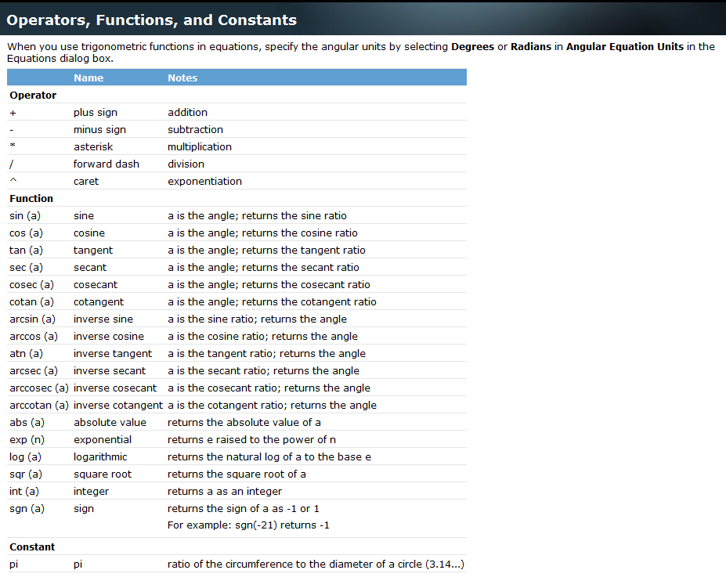
Task: Click the Notes column header
Action: 182,78
